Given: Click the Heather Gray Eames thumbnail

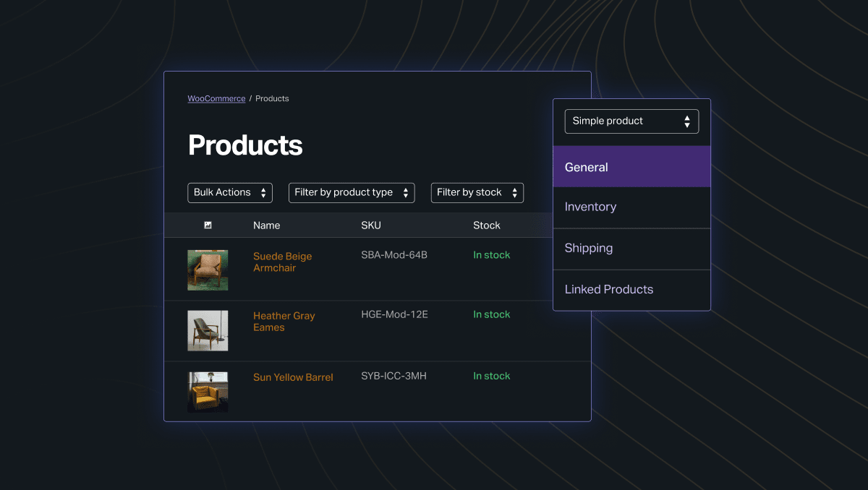Looking at the screenshot, I should pos(208,331).
